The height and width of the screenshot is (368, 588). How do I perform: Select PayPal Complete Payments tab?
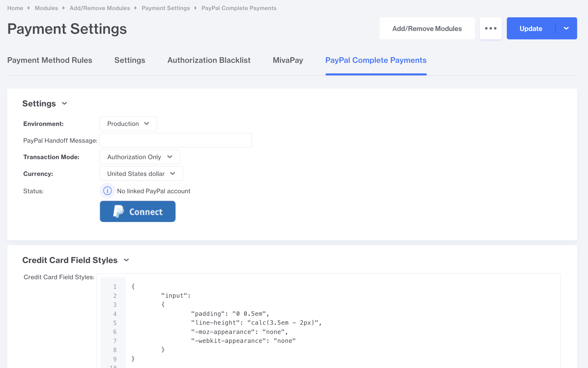tap(376, 60)
